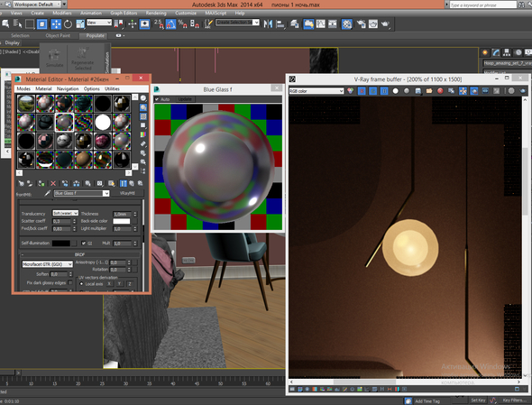The width and height of the screenshot is (532, 405).
Task: Select the Move transform tool
Action: [56, 23]
